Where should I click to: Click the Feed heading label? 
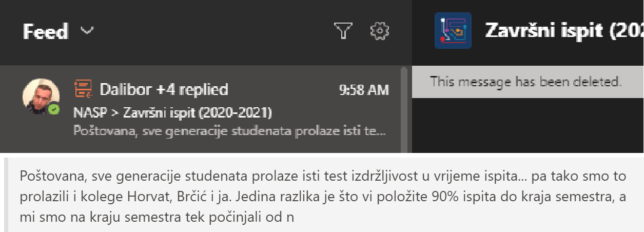click(x=45, y=32)
